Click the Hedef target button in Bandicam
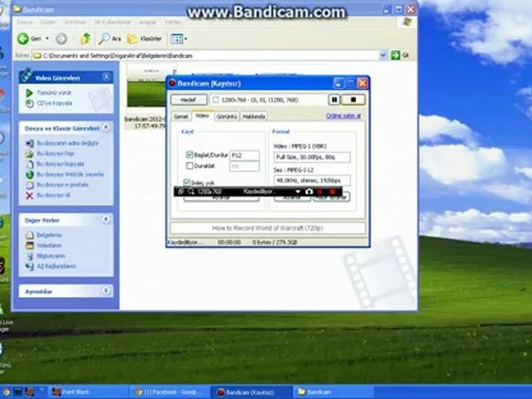This screenshot has height=399, width=532. click(x=188, y=100)
